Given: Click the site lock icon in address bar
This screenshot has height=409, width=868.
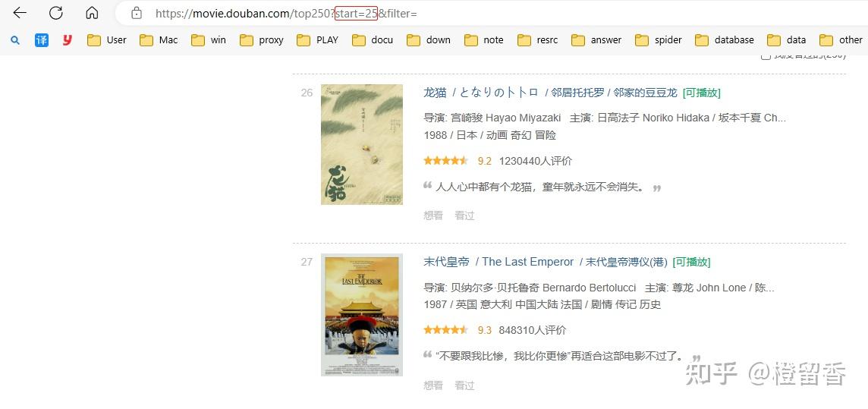Looking at the screenshot, I should [x=136, y=14].
